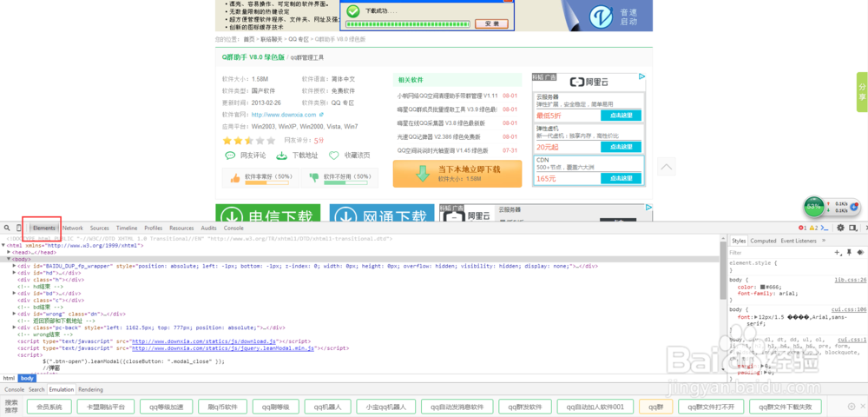
Task: Expand the head element node
Action: coord(9,252)
